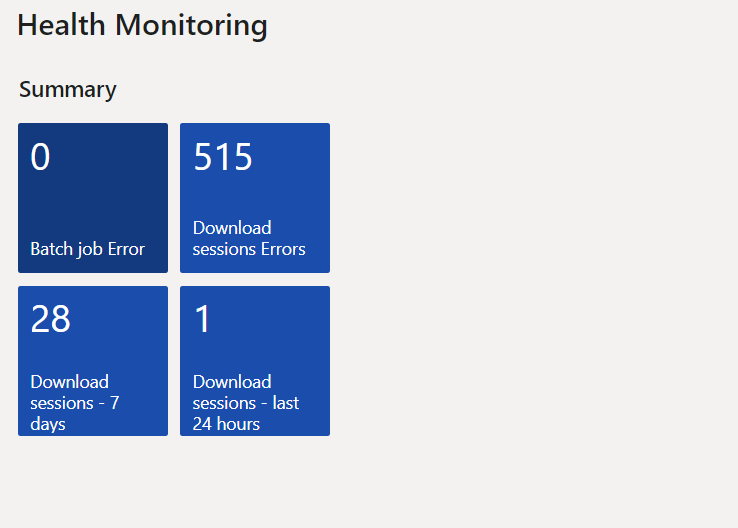The image size is (738, 528).
Task: Click empty middle area of Batch job tile
Action: (93, 203)
